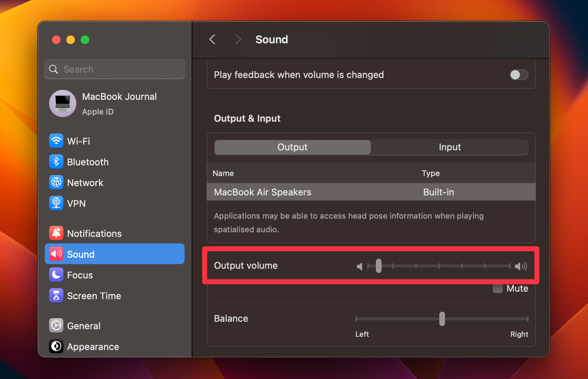Open Notifications settings

pyautogui.click(x=94, y=233)
